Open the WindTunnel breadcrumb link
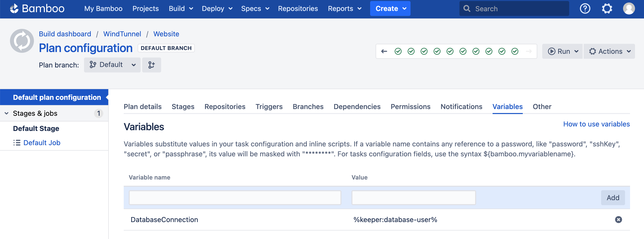 click(x=122, y=34)
